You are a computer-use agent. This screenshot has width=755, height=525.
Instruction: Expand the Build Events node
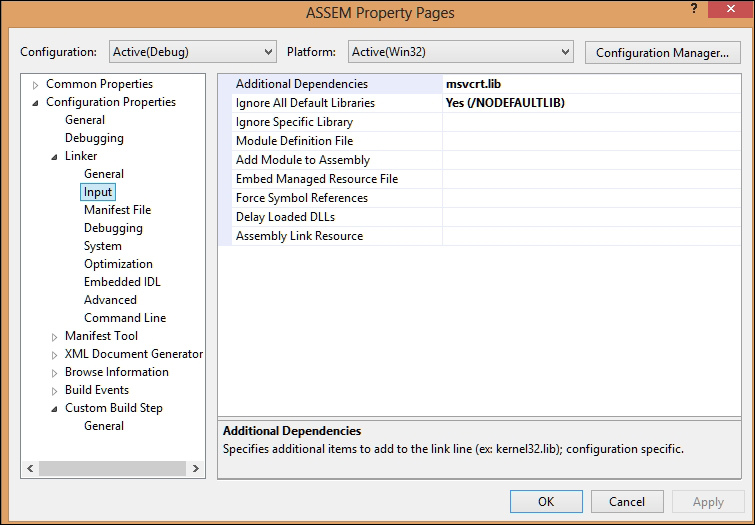coord(56,391)
